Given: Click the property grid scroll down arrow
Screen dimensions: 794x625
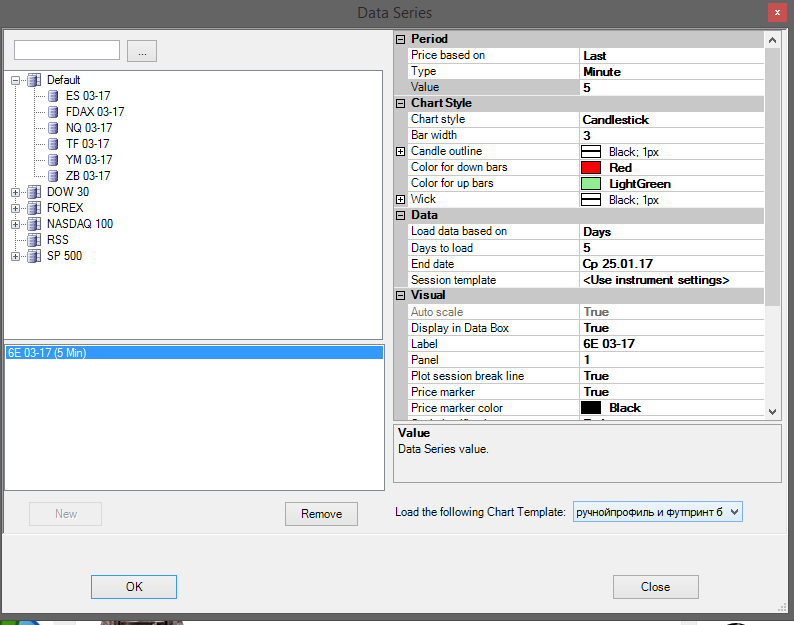Looking at the screenshot, I should [x=772, y=412].
